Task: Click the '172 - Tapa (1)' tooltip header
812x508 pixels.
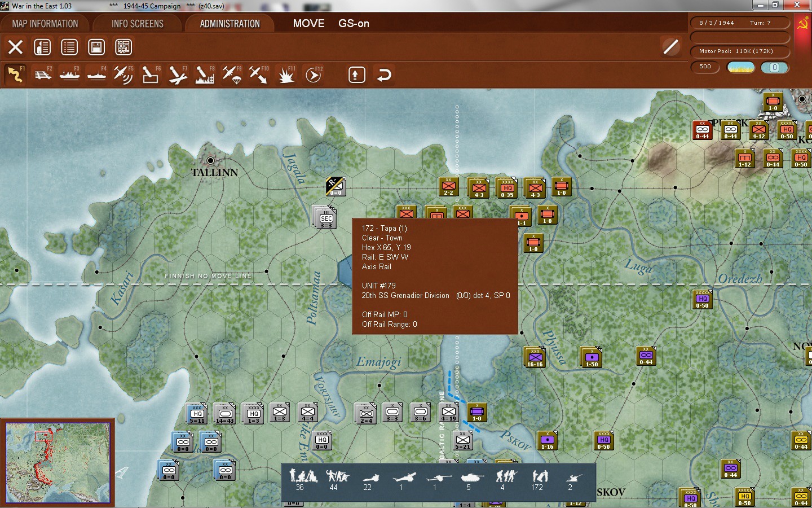Action: coord(385,229)
